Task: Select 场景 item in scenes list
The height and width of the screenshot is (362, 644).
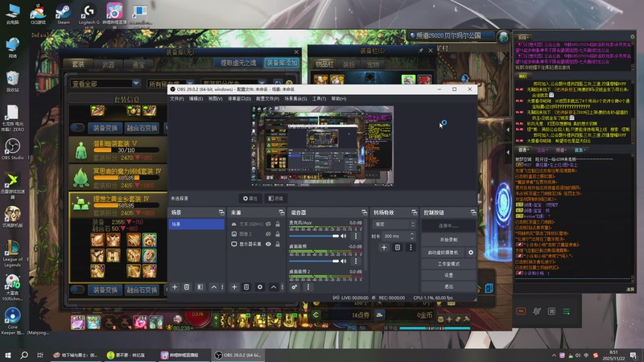Action: 196,224
